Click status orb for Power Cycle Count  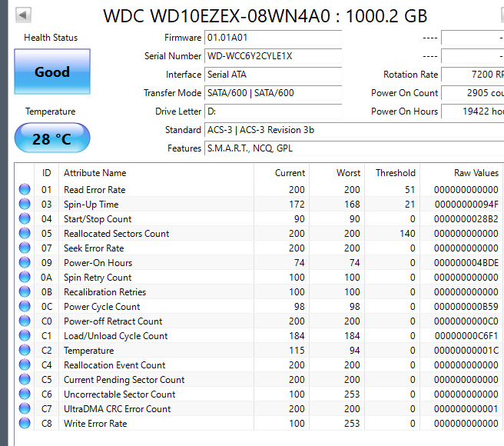click(25, 306)
